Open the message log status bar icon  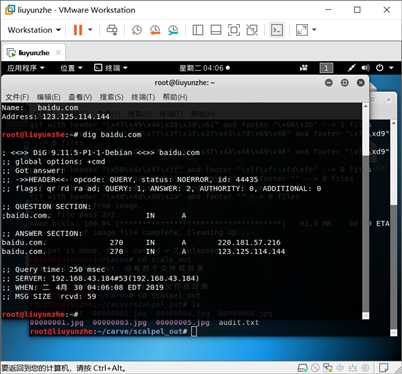384,368
